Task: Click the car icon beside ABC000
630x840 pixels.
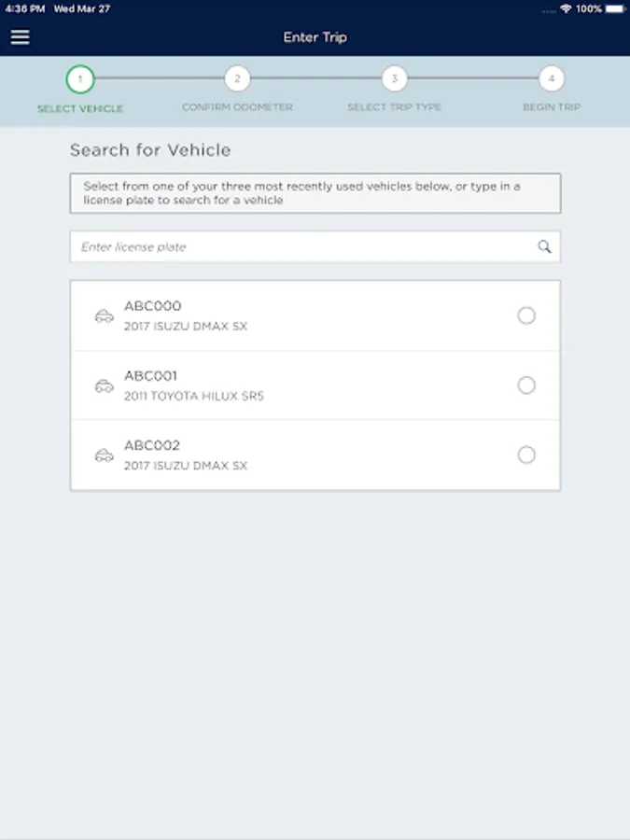Action: [x=105, y=316]
